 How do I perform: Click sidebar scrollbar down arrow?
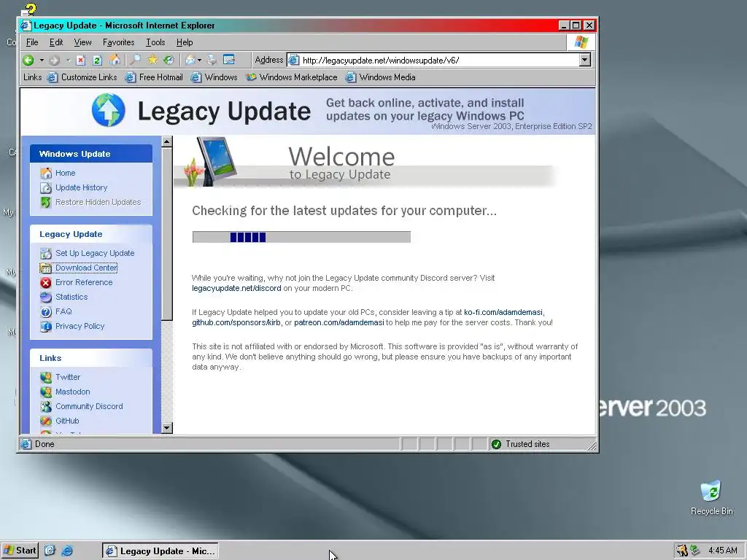tap(167, 427)
